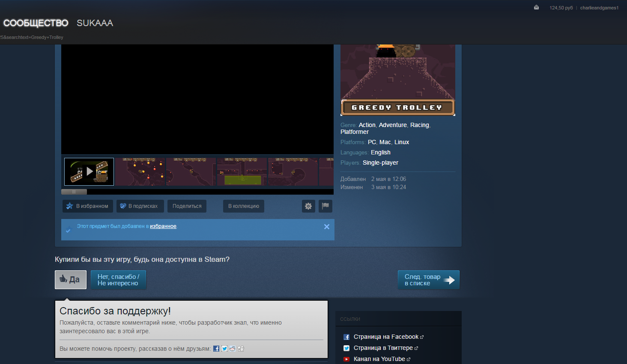Image resolution: width=627 pixels, height=364 pixels.
Task: Click the main black video player area
Action: pyautogui.click(x=197, y=99)
